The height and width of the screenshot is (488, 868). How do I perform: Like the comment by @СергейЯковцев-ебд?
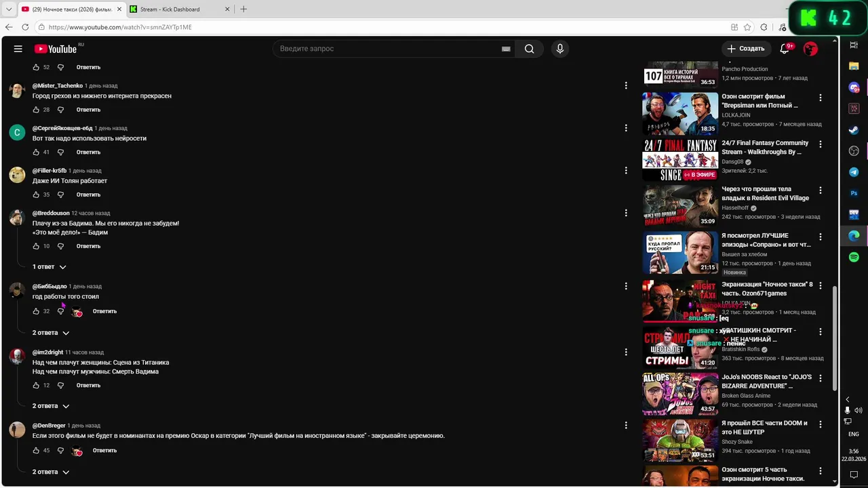tap(36, 152)
